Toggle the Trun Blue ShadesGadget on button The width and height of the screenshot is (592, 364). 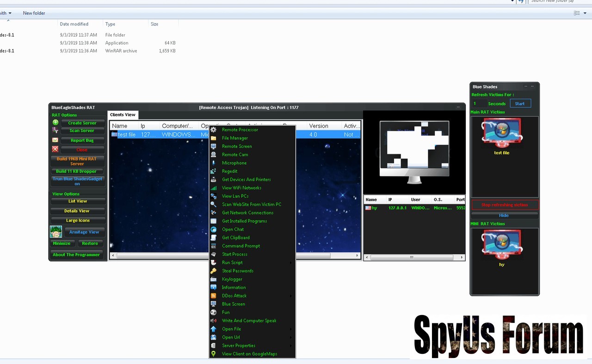[x=77, y=181]
